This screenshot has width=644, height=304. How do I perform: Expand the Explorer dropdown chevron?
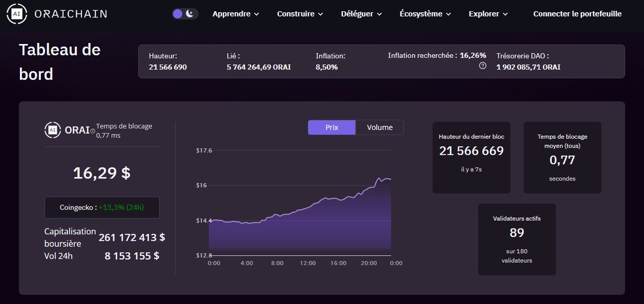tap(505, 14)
